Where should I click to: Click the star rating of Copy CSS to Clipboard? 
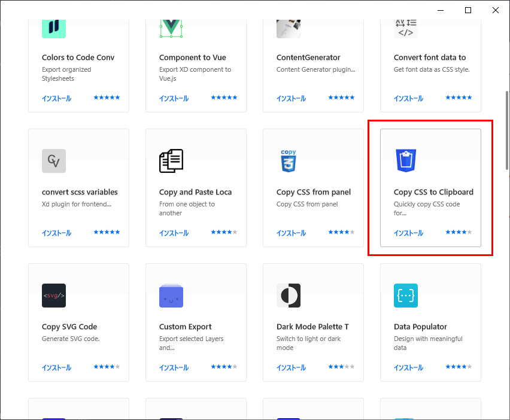tap(459, 232)
